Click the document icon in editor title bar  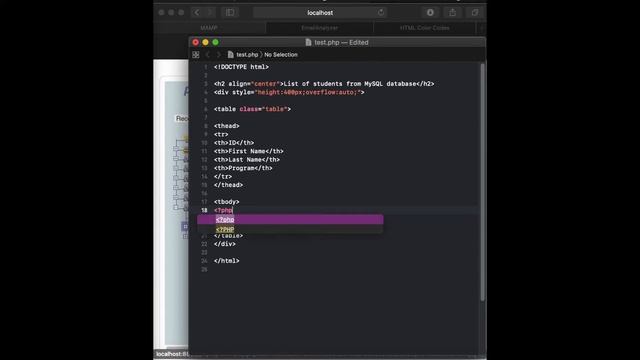click(x=309, y=42)
